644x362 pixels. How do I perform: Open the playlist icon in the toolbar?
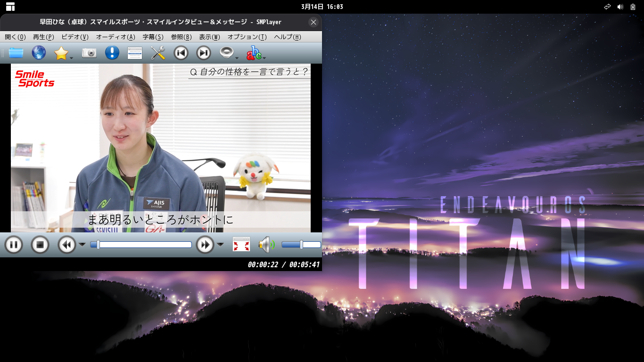[x=135, y=53]
